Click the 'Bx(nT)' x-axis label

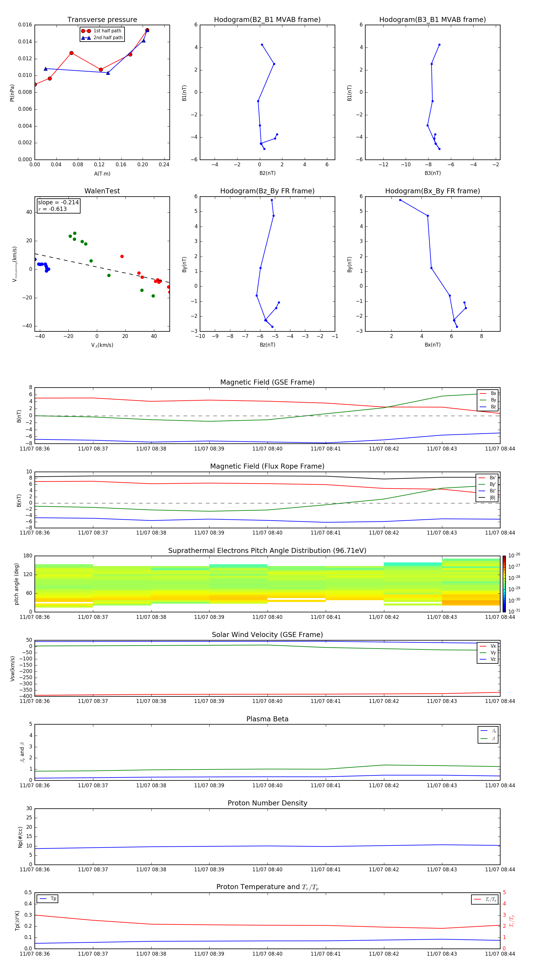(x=432, y=345)
